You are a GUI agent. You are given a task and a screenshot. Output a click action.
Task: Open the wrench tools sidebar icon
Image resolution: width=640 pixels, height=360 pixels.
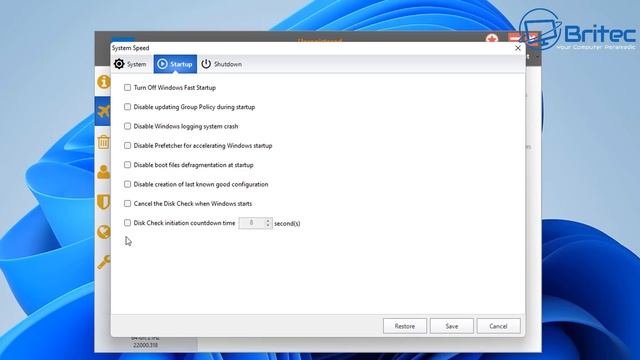tap(103, 262)
